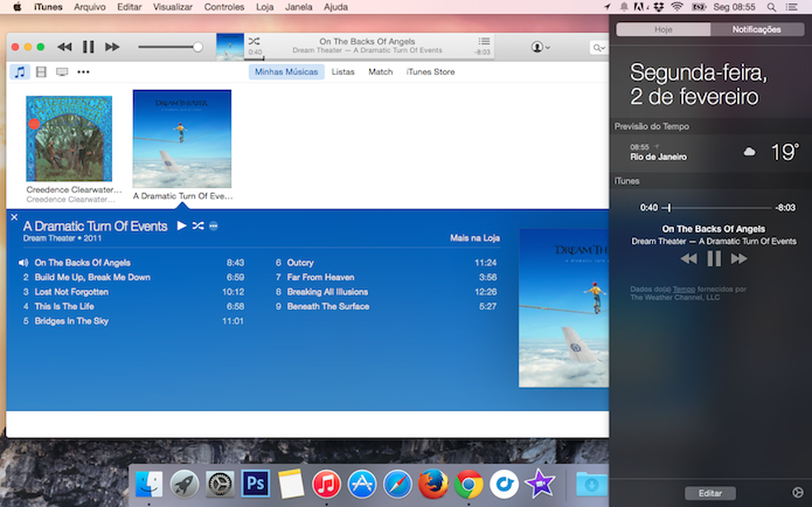Open the account dropdown in iTunes
This screenshot has height=507, width=812.
[x=538, y=47]
